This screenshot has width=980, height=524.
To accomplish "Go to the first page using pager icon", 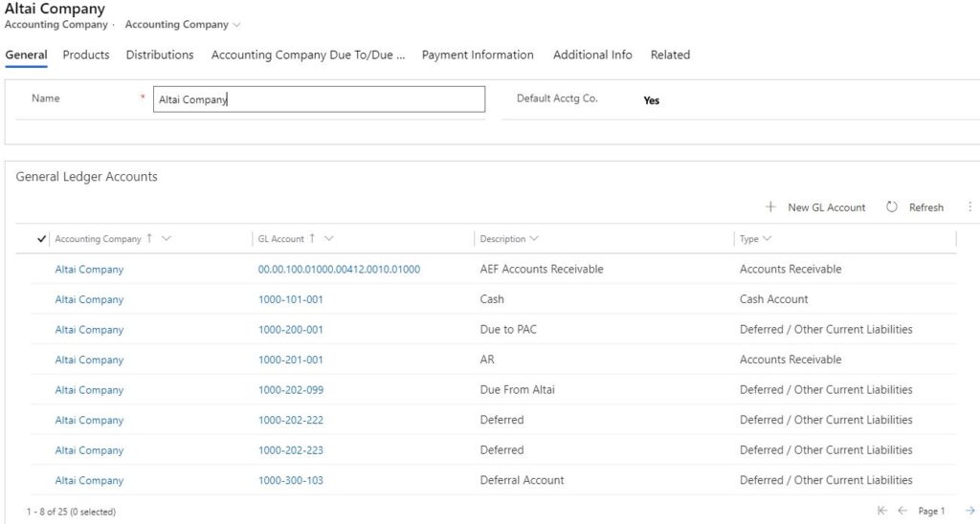I will click(881, 511).
